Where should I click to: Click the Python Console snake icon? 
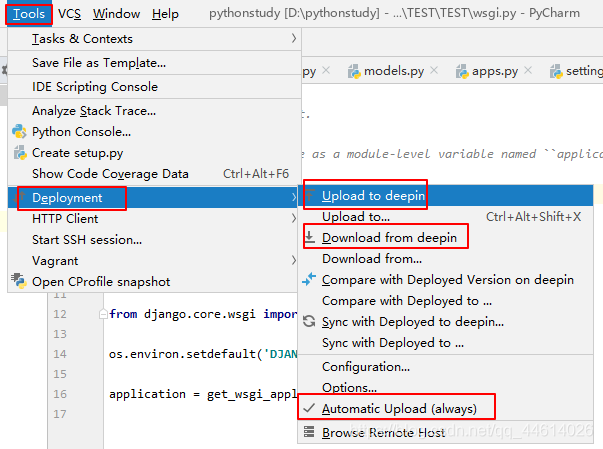[x=19, y=132]
